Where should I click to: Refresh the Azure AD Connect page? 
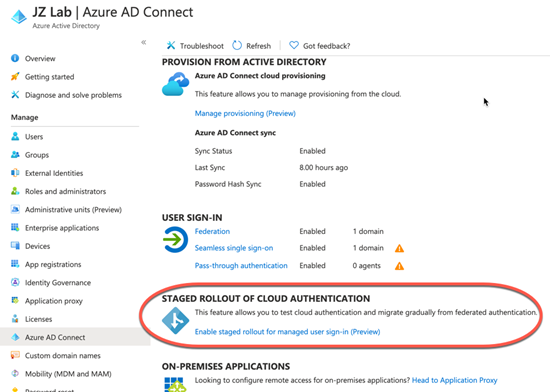tap(251, 46)
